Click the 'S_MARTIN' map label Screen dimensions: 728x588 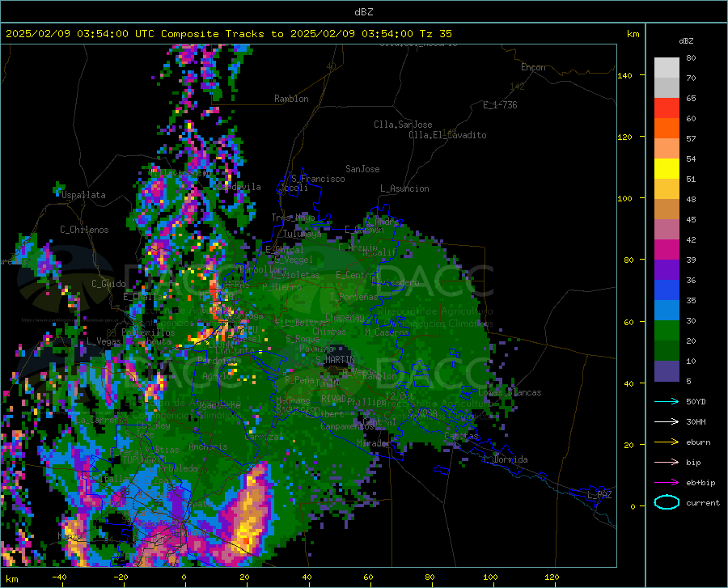tap(335, 360)
